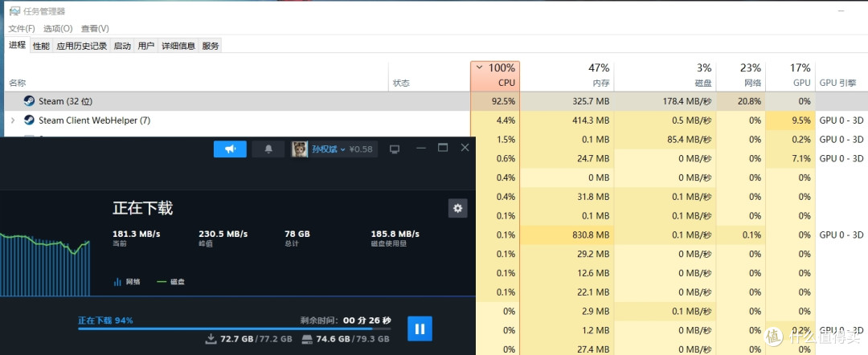Screen dimensions: 868x355
Task: Switch to the 详细信息 tab
Action: pos(178,47)
